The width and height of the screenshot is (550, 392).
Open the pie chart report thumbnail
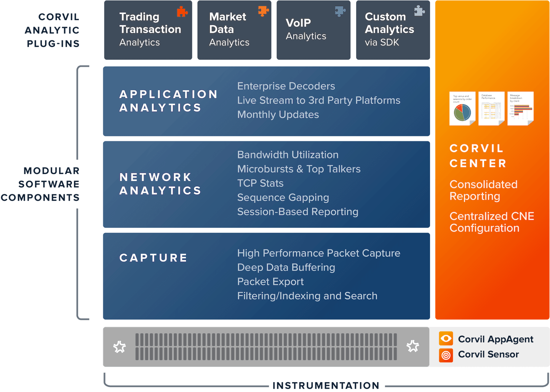462,109
